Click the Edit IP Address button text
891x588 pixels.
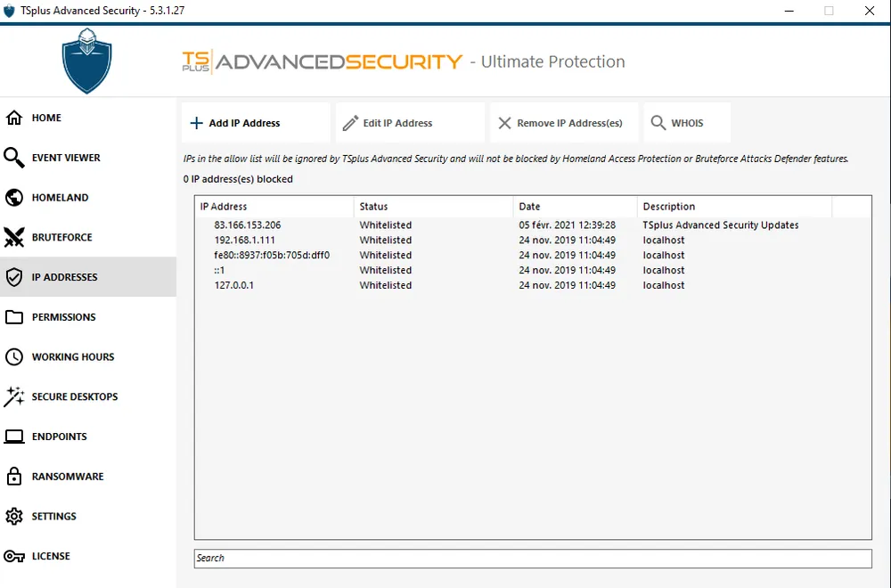397,123
